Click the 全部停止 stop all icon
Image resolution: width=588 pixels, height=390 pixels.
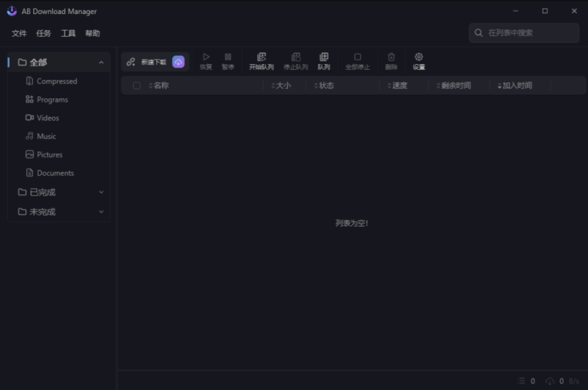pyautogui.click(x=357, y=57)
